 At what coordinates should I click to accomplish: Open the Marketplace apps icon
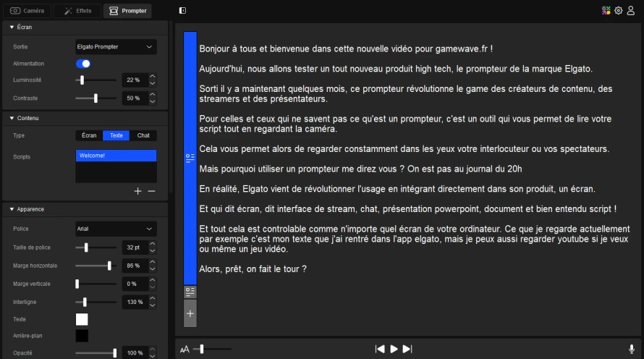click(606, 11)
